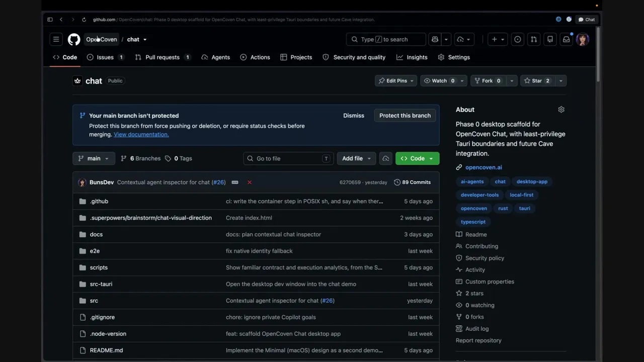This screenshot has height=362, width=644.
Task: Open the View documentation link
Action: click(141, 134)
